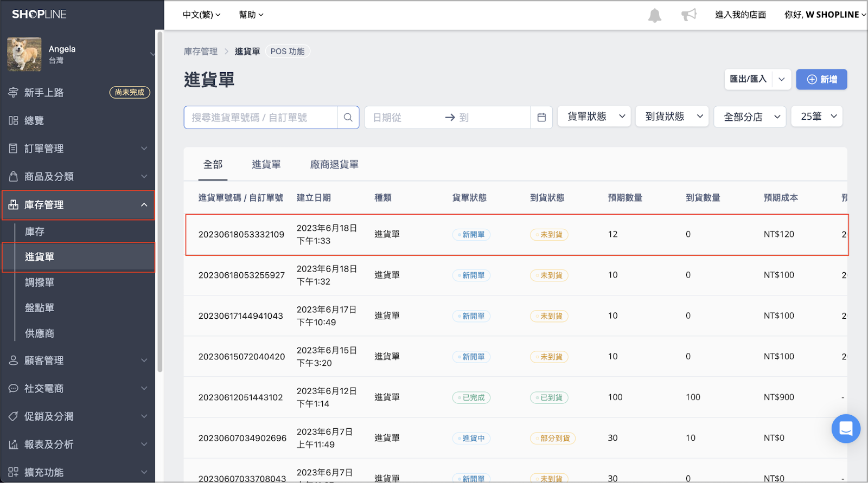The width and height of the screenshot is (868, 483).
Task: Click the 擴充功能 apps icon
Action: pos(14,472)
